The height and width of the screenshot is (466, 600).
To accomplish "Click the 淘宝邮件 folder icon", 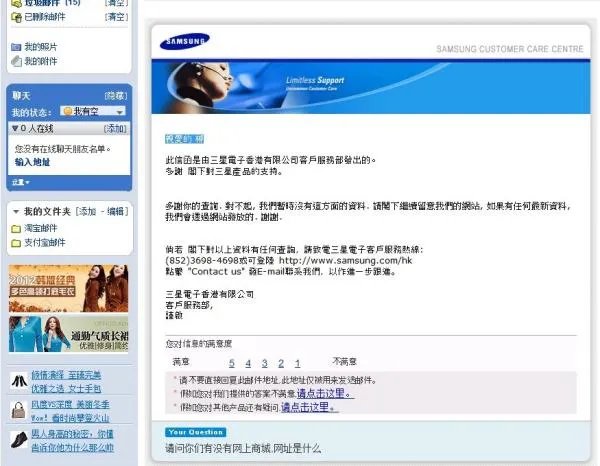I will click(16, 229).
